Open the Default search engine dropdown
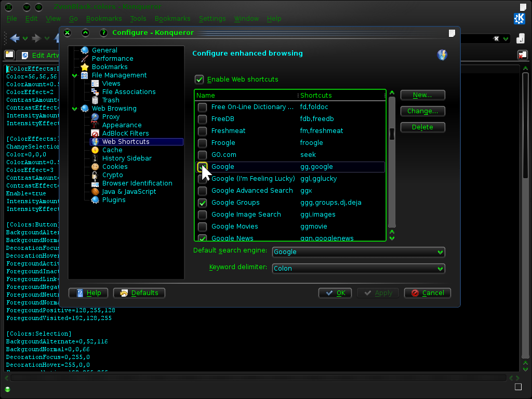The image size is (532, 399). tap(358, 252)
